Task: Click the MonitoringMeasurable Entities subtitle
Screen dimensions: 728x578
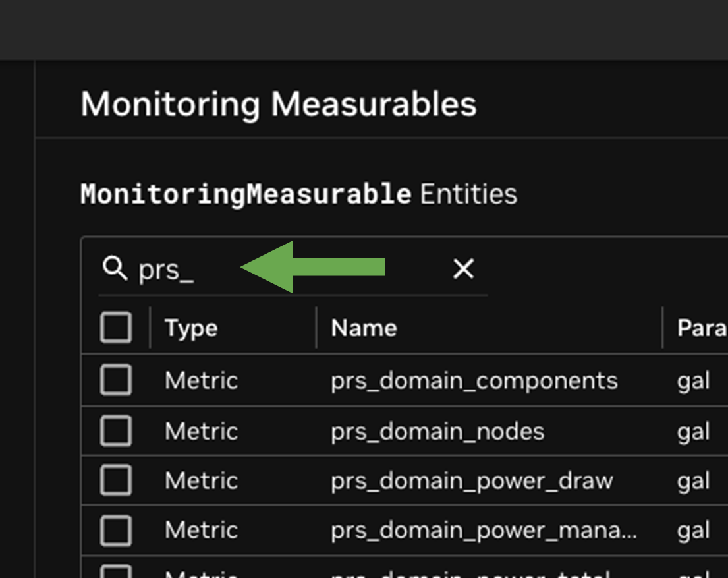Action: click(x=298, y=194)
